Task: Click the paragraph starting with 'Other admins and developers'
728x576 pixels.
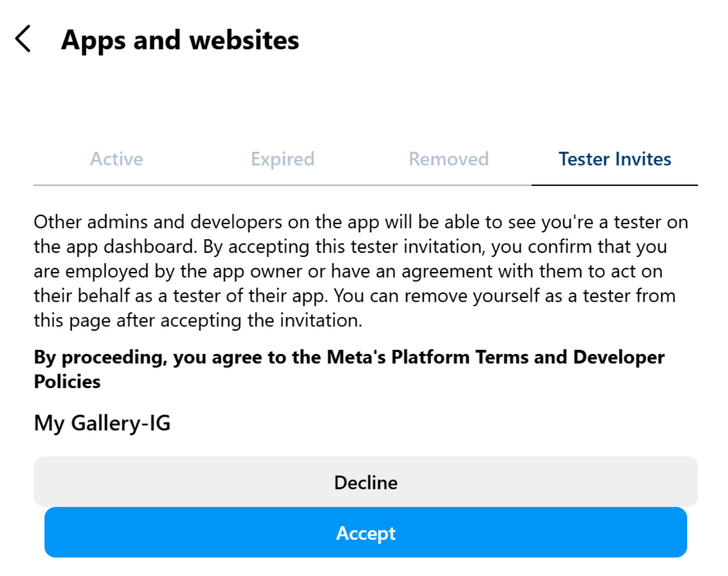Action: click(361, 271)
